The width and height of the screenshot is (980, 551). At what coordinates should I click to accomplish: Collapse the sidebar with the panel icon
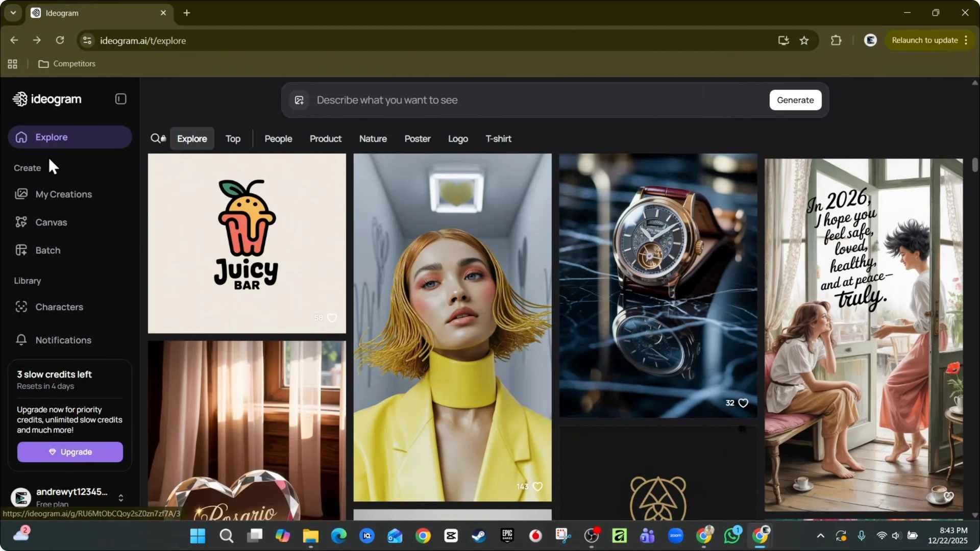click(120, 98)
